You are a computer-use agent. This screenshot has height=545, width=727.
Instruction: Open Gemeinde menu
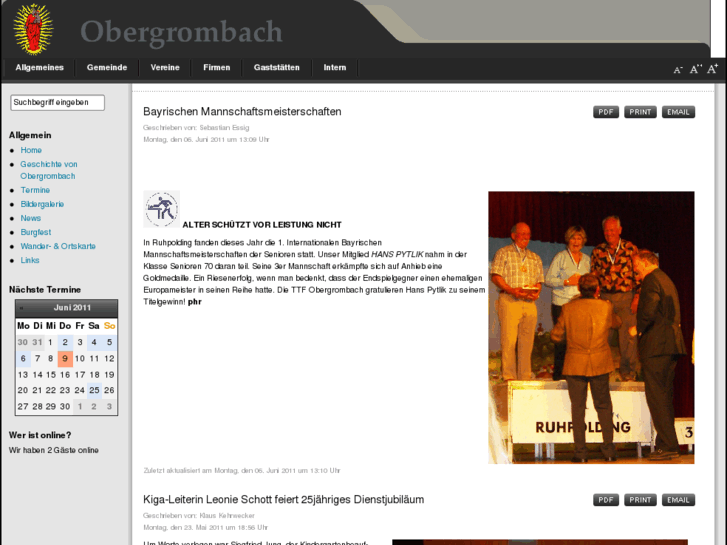(107, 68)
